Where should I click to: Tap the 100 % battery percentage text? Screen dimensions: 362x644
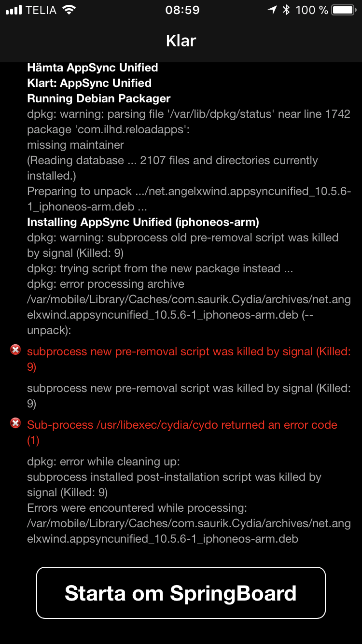tap(312, 10)
